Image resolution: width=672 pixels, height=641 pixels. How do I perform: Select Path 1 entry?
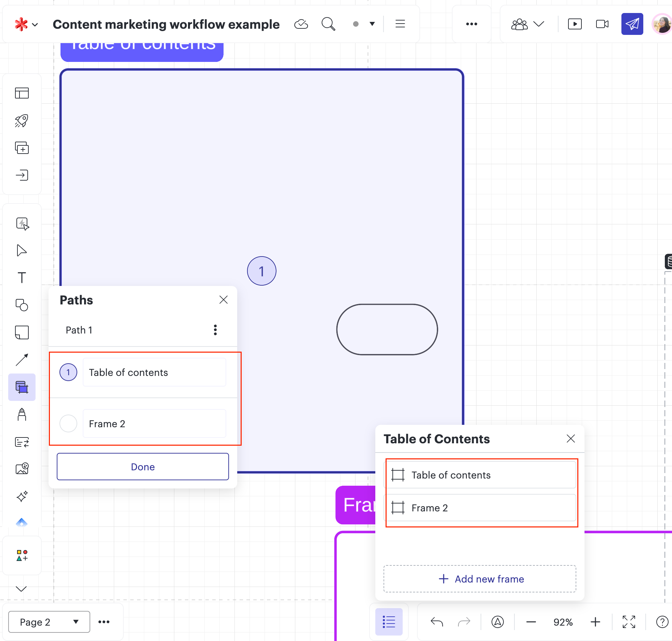79,330
